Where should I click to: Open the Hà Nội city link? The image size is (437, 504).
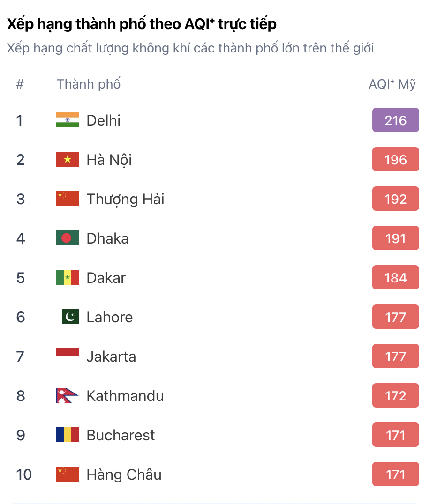pyautogui.click(x=109, y=160)
